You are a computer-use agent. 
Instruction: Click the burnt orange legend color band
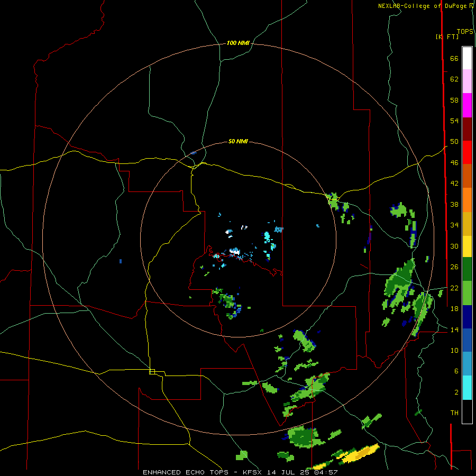(467, 176)
